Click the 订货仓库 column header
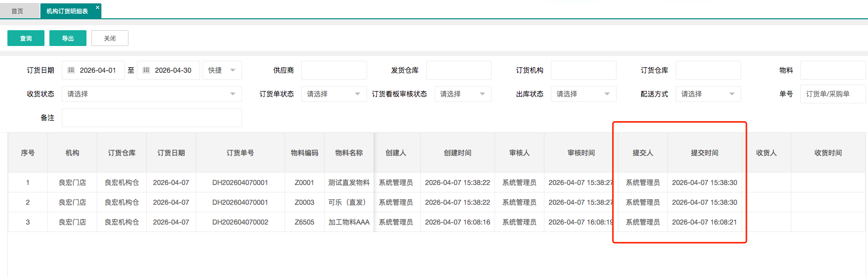This screenshot has width=868, height=277. (122, 153)
